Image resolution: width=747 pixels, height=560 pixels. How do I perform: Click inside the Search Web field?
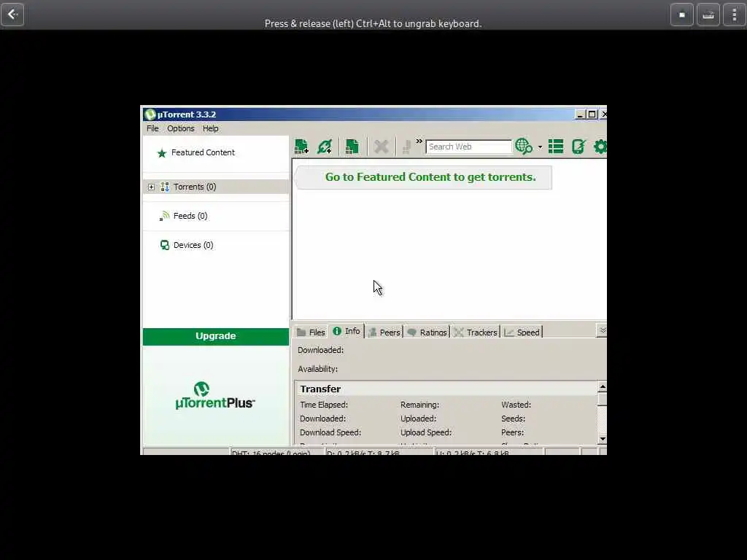click(468, 147)
